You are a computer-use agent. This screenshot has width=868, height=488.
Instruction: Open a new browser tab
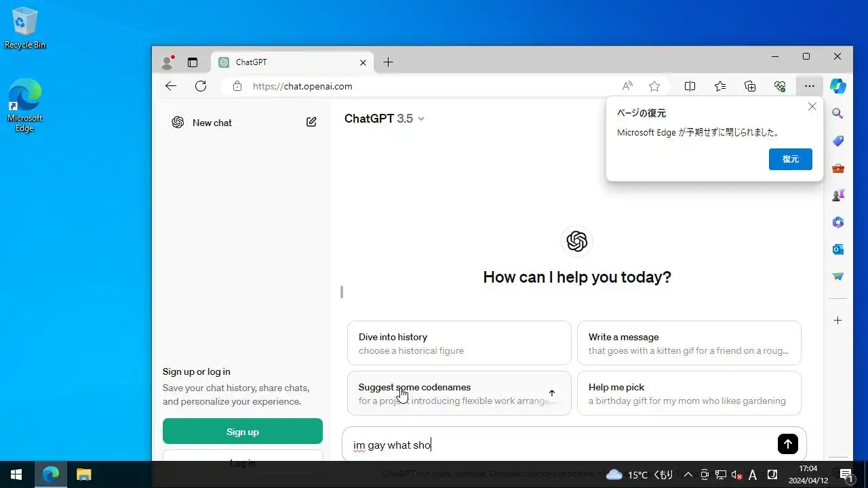pos(388,62)
